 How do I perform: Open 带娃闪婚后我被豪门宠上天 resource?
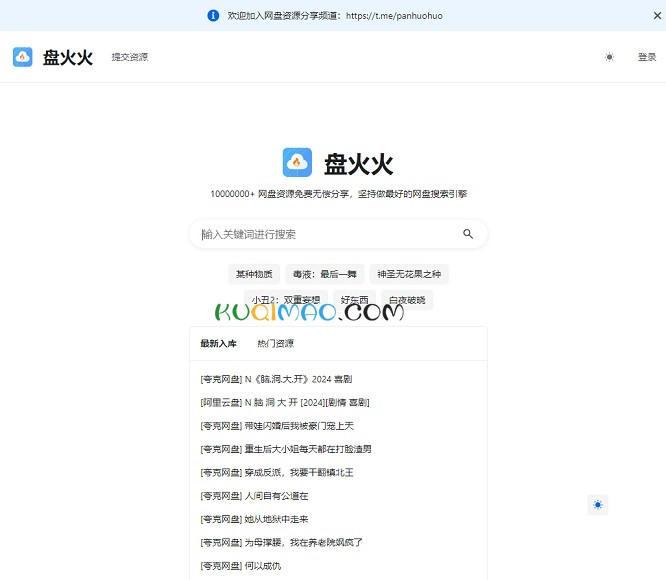[x=277, y=426]
